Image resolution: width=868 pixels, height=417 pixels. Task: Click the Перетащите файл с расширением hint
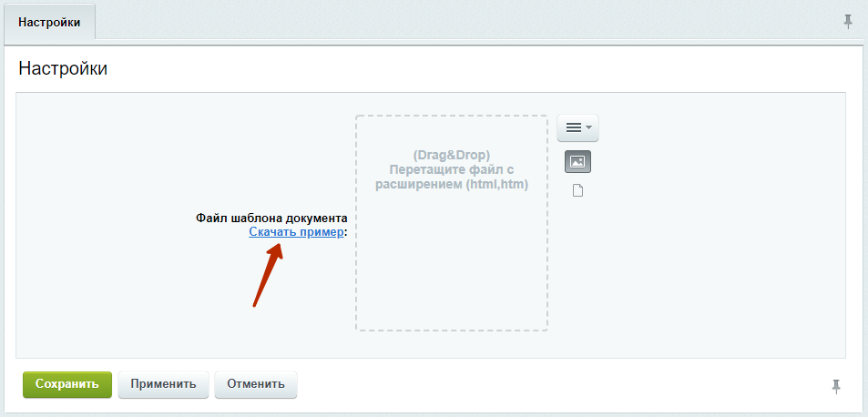(452, 177)
